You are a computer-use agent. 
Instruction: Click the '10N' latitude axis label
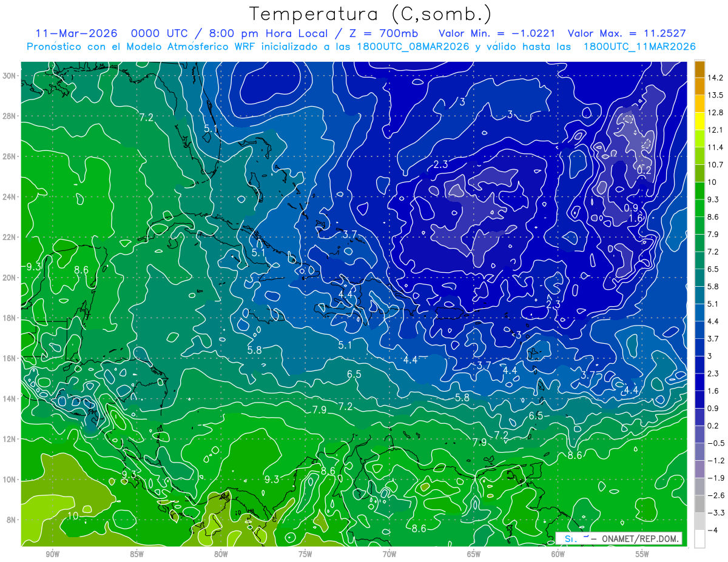10,480
